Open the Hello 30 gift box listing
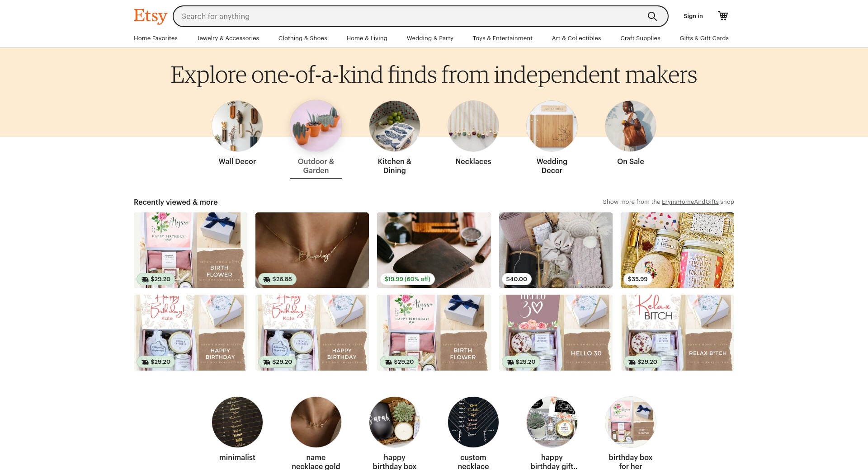 [x=556, y=333]
